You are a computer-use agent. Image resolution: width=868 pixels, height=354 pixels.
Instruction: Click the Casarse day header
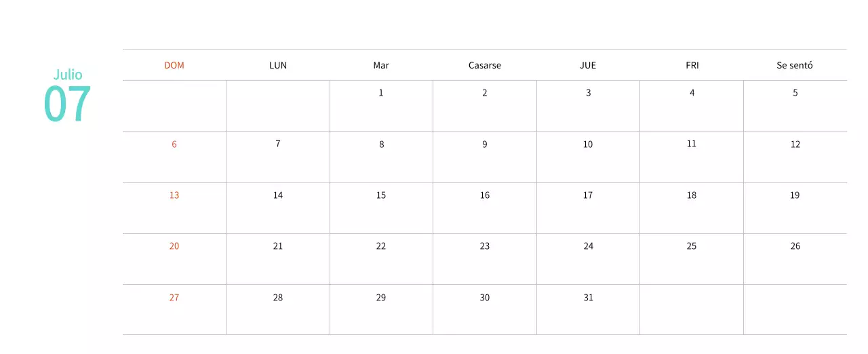pos(485,65)
